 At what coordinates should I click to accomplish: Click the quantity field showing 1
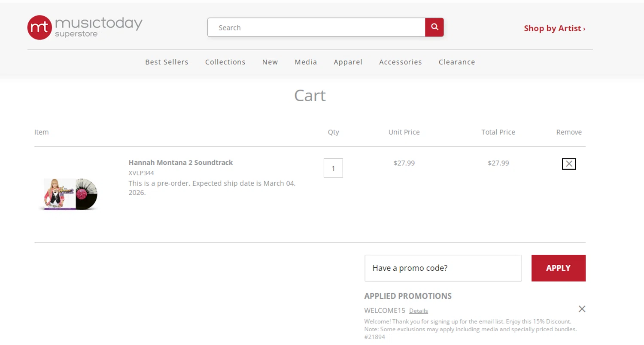pos(333,168)
